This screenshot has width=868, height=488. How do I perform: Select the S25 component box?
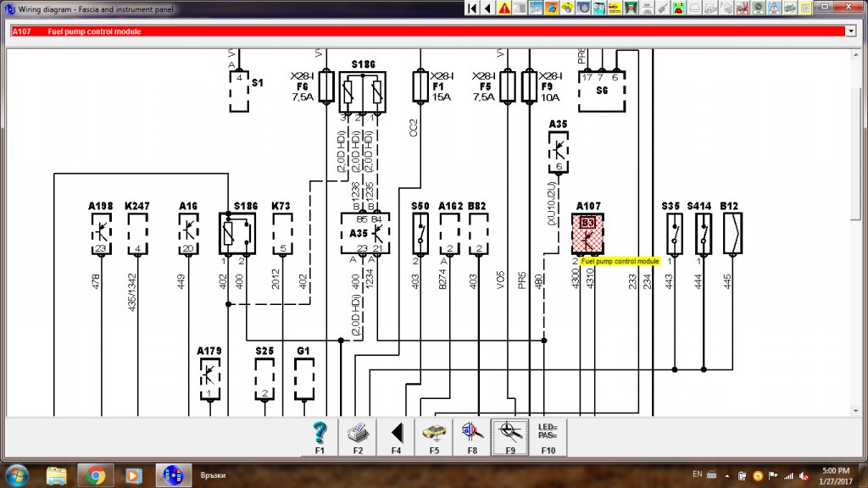[264, 379]
